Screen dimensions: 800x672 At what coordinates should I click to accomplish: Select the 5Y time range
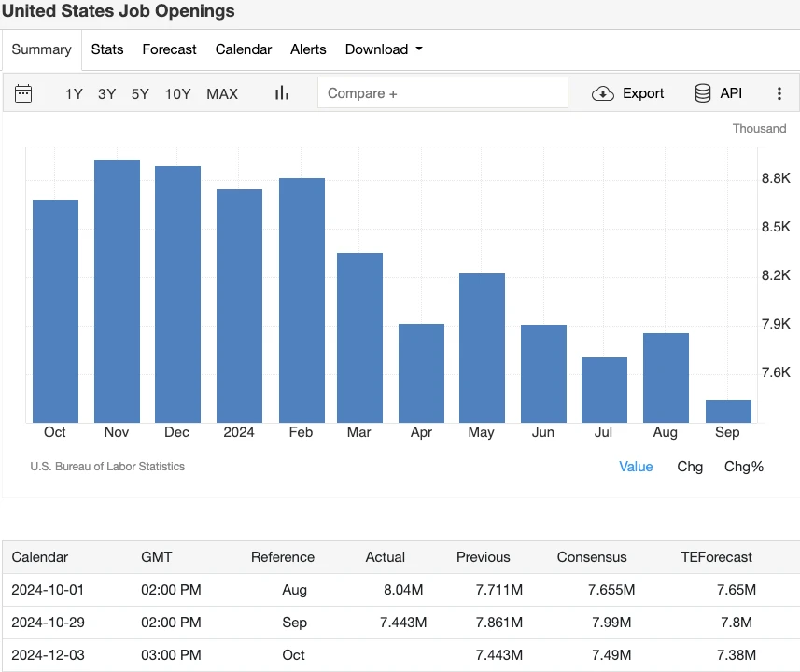coord(140,93)
